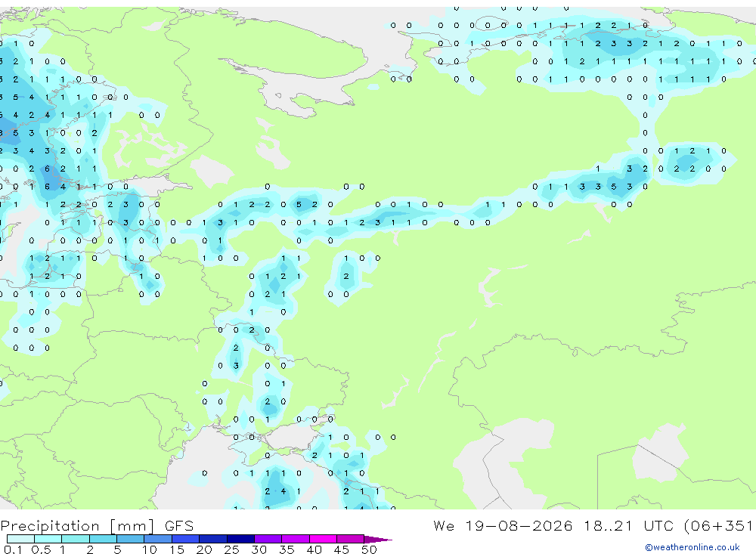The width and height of the screenshot is (756, 554).
Task: Click the '0.5' legend scale label
Action: coord(42,549)
